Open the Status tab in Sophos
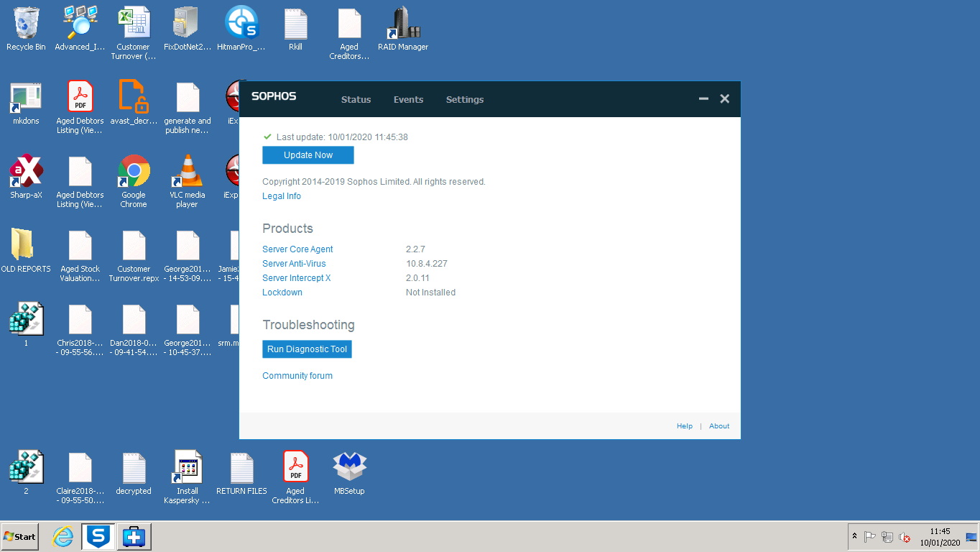The image size is (980, 552). tap(356, 100)
